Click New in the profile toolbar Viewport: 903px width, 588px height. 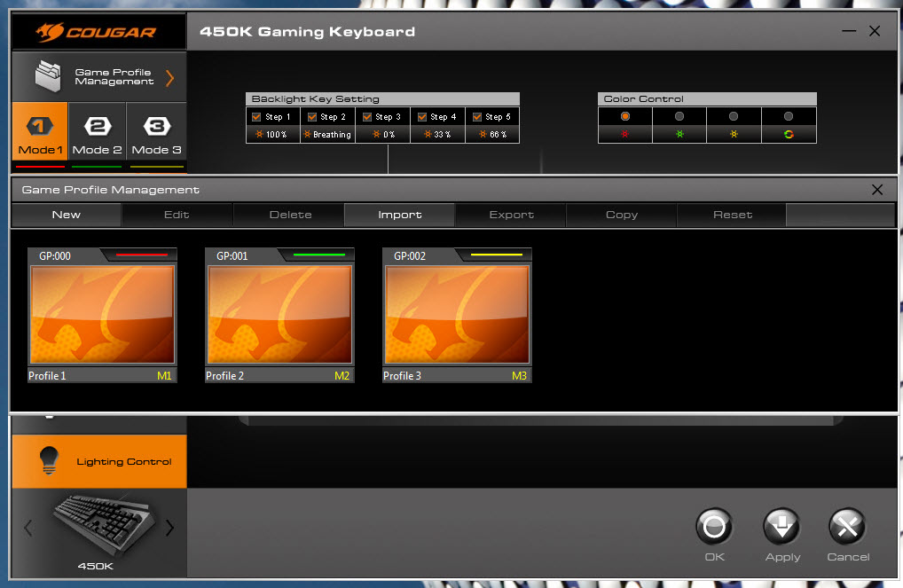coord(67,215)
